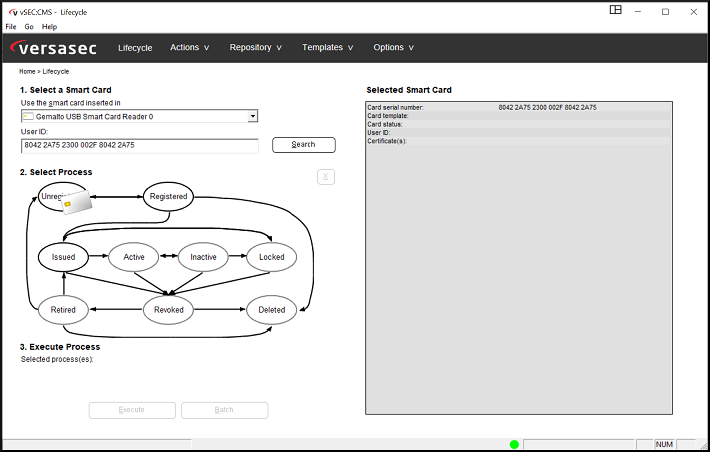Select the Issued state node
Viewport: 710px width, 452px height.
click(x=63, y=257)
